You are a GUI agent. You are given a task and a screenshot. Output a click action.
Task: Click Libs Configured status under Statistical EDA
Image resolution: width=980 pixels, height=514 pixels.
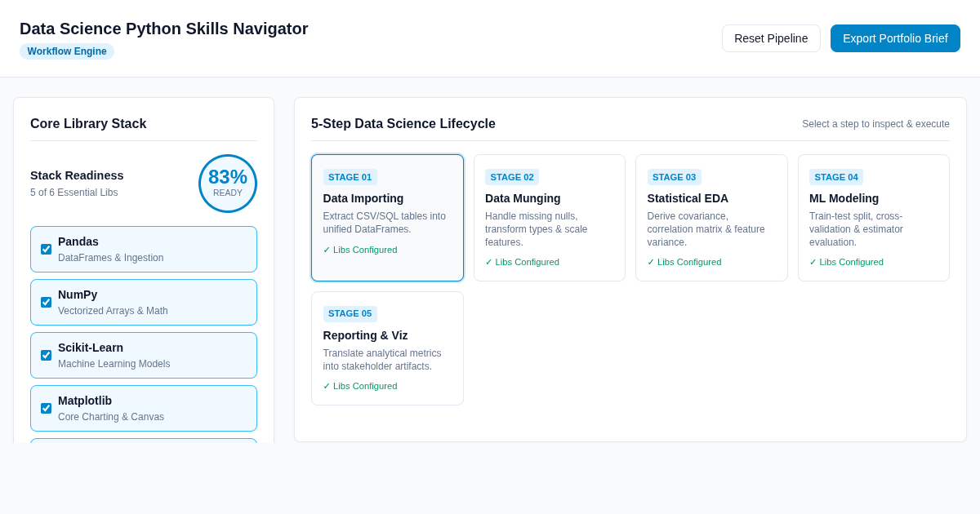click(x=684, y=262)
